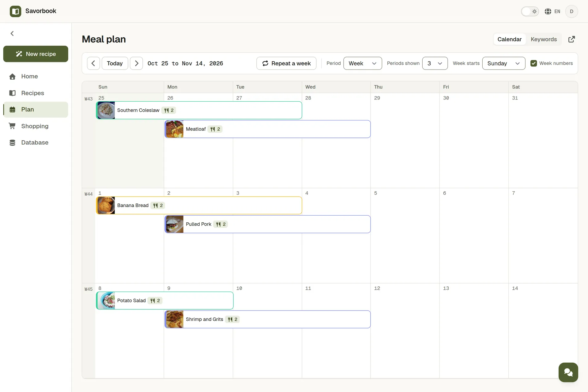Image resolution: width=588 pixels, height=392 pixels.
Task: Open the Potato Salad meal entry
Action: click(x=165, y=301)
